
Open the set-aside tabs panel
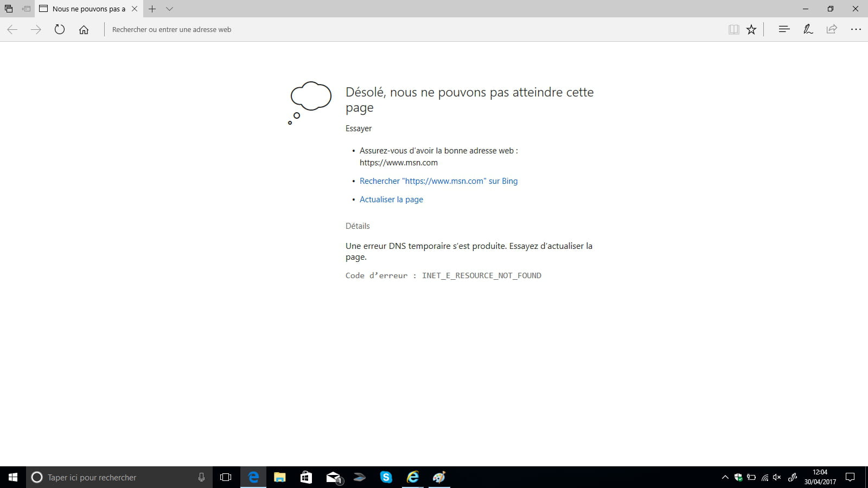coord(9,9)
